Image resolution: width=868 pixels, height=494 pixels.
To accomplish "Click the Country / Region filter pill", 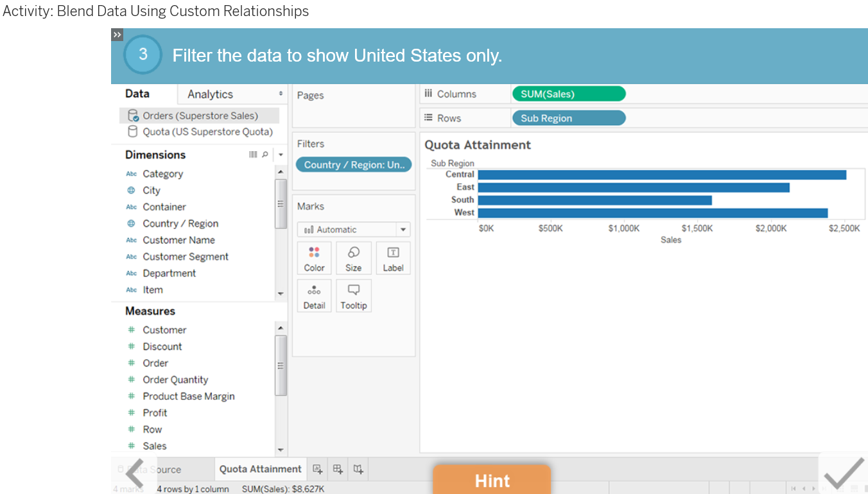I will pos(354,165).
